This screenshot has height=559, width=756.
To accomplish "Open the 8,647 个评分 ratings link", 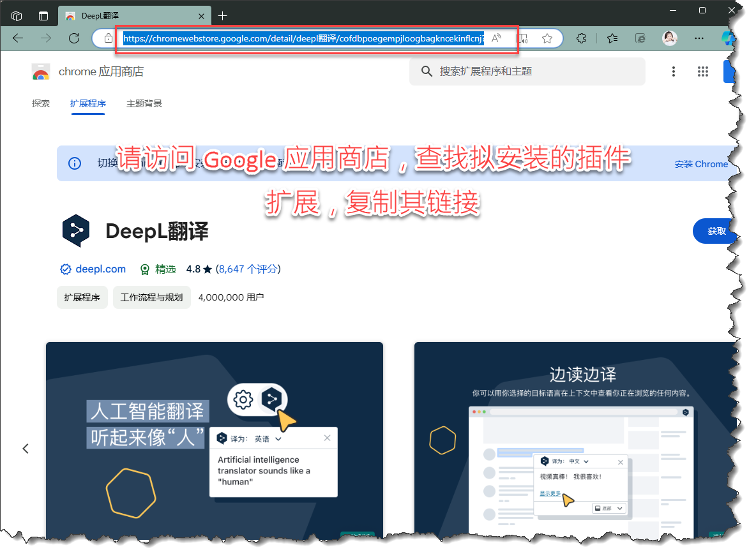I will coord(248,269).
